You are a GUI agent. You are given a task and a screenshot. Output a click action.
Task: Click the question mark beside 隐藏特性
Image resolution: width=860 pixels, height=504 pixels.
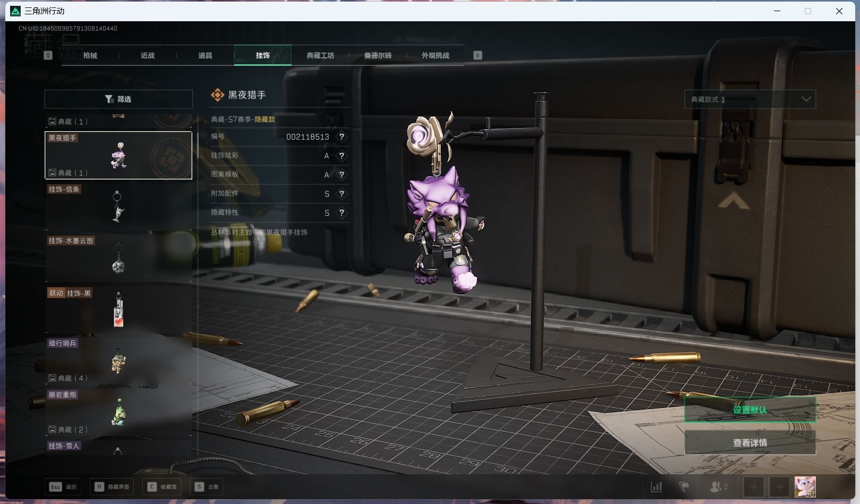click(x=342, y=213)
